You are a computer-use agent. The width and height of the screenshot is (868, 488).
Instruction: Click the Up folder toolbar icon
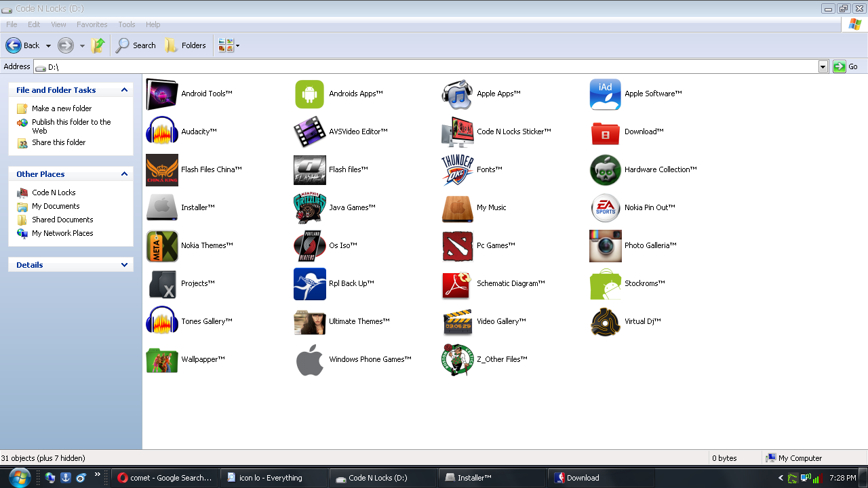pos(98,45)
